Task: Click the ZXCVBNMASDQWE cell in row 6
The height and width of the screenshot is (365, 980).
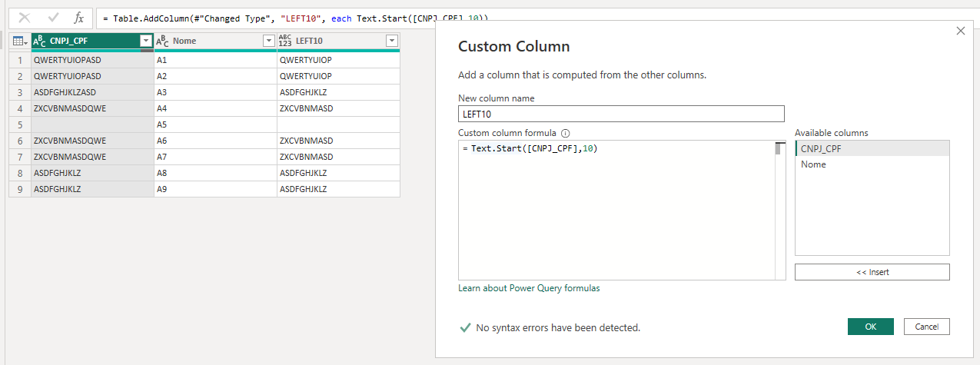Action: [92, 141]
